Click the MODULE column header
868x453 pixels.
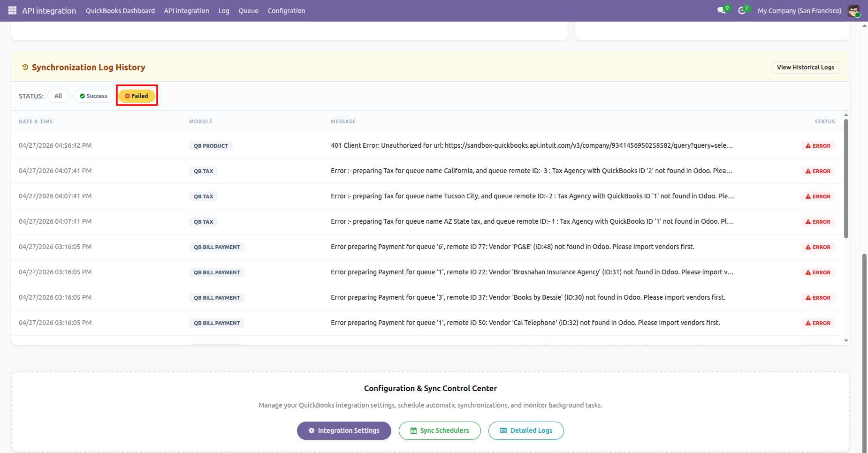pos(201,121)
